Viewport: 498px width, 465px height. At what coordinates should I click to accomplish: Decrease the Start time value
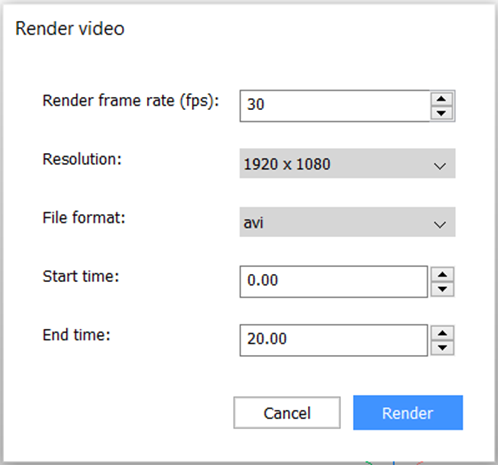tap(442, 289)
